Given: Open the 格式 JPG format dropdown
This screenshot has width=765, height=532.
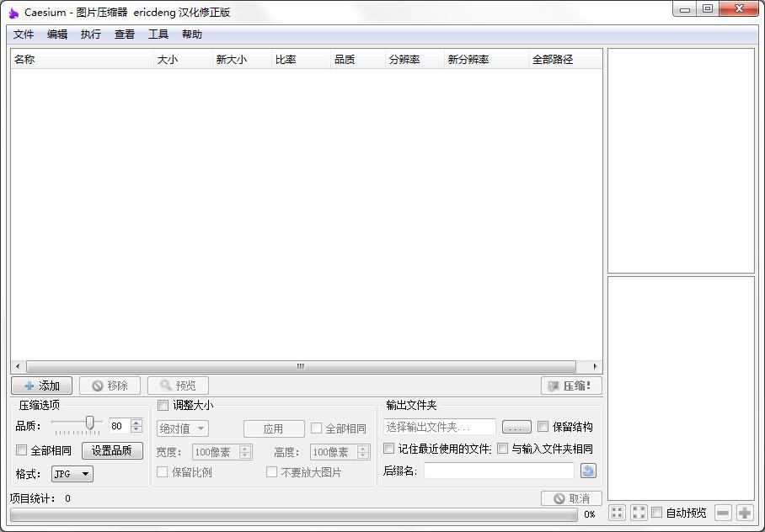Looking at the screenshot, I should point(72,473).
